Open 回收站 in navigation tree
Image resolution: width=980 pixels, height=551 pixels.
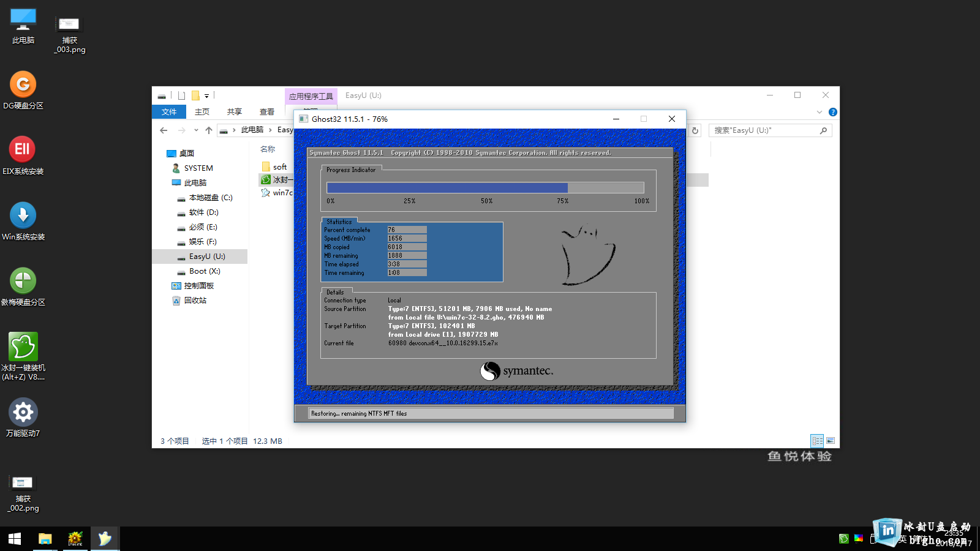coord(189,301)
